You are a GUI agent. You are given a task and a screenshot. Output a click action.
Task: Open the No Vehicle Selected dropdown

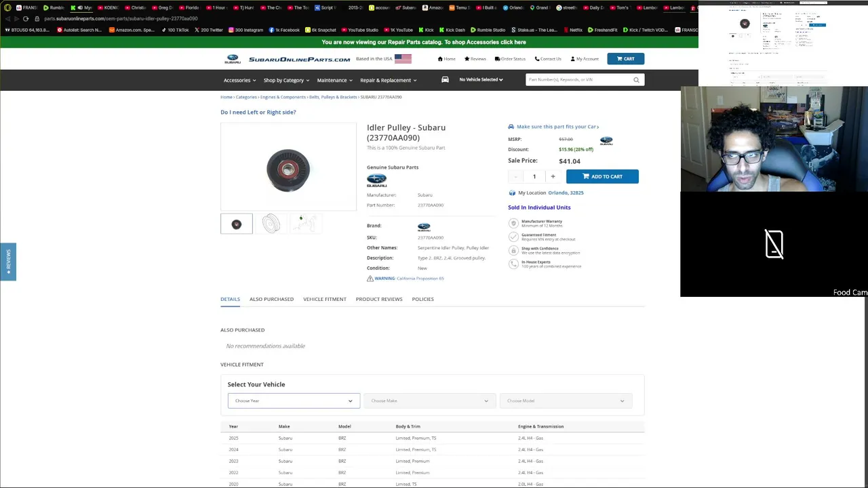[481, 79]
